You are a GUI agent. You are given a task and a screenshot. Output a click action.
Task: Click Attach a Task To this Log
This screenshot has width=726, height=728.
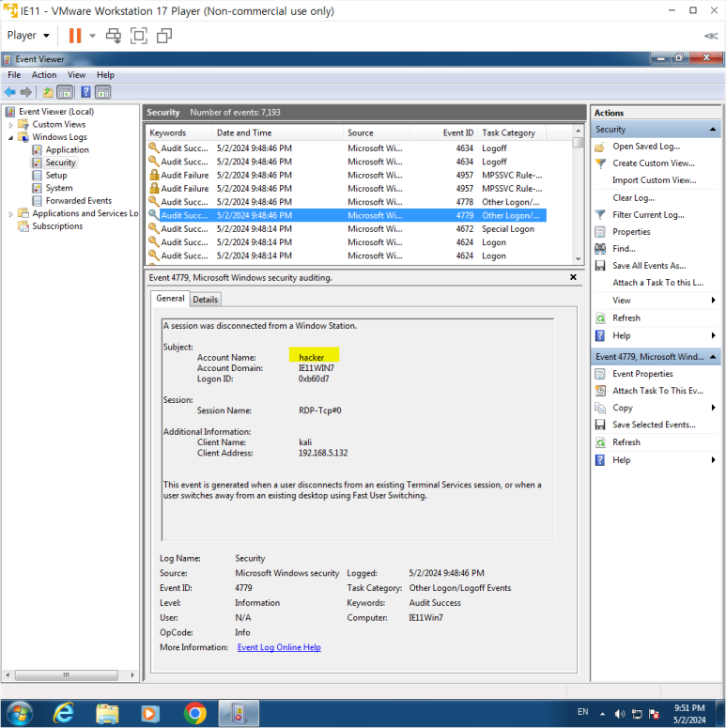click(x=657, y=283)
